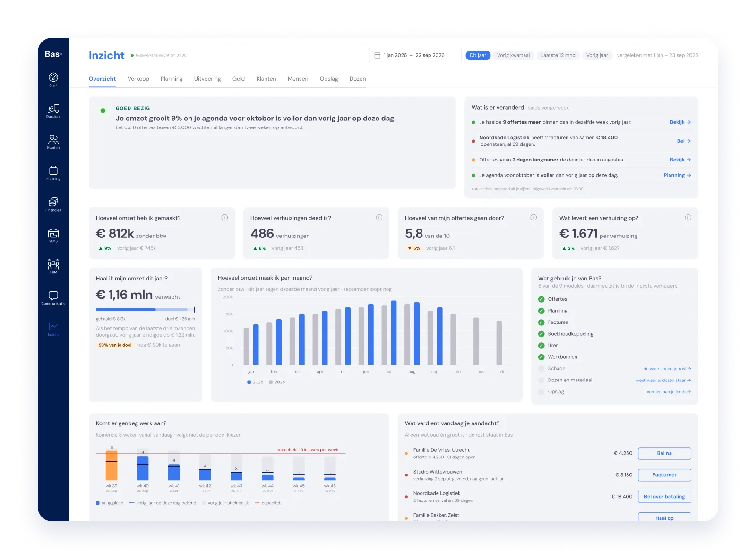Viewport: 756px width, 559px height.
Task: Select the Inzicht chart icon in sidebar
Action: (53, 329)
